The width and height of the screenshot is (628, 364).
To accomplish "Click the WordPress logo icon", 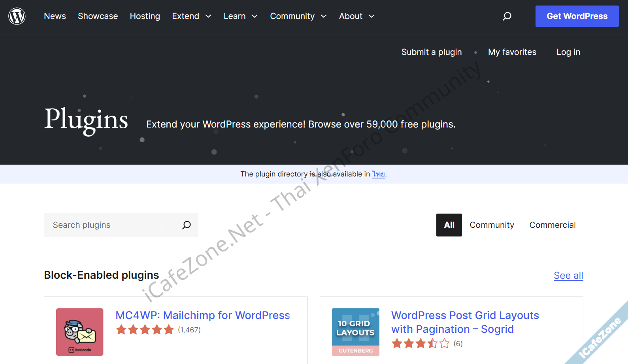I will [x=17, y=16].
